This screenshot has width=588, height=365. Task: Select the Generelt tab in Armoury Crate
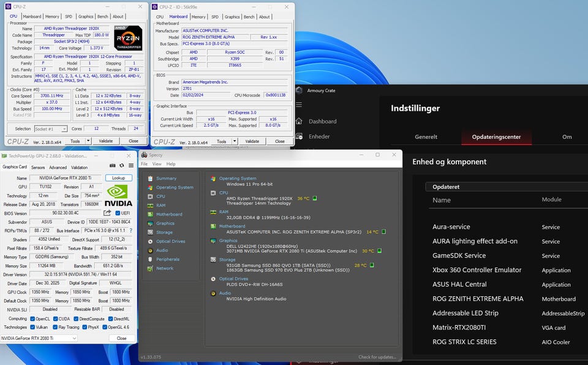point(426,137)
